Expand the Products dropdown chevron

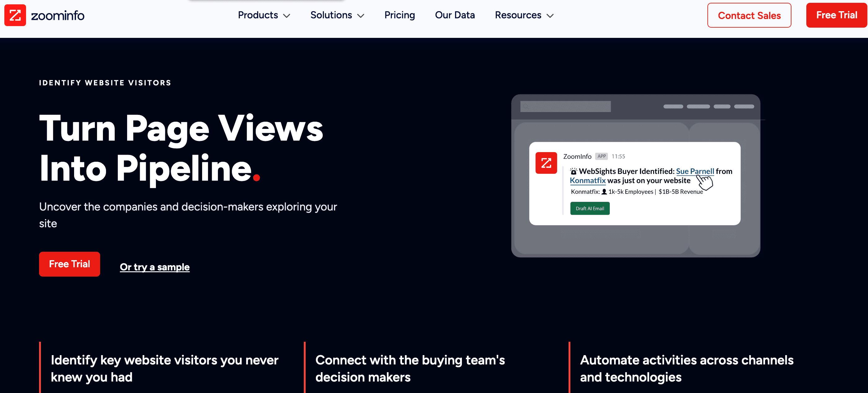coord(286,16)
